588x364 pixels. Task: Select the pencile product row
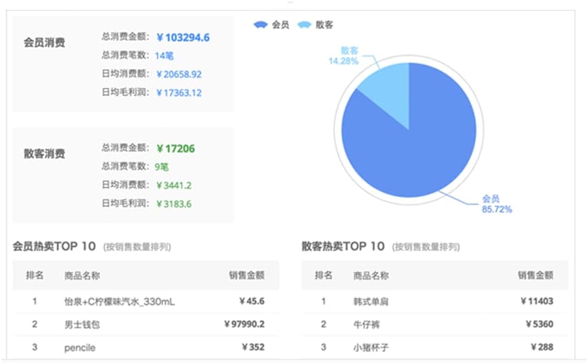coord(146,348)
